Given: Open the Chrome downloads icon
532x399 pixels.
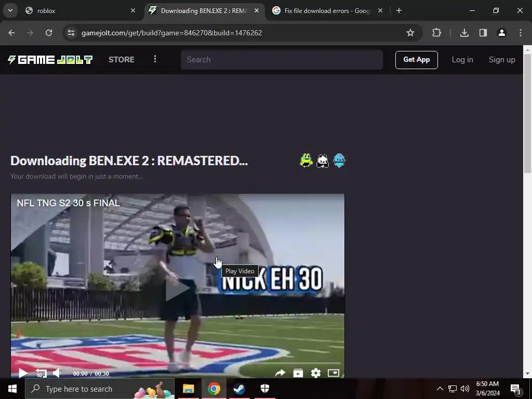Looking at the screenshot, I should point(464,33).
